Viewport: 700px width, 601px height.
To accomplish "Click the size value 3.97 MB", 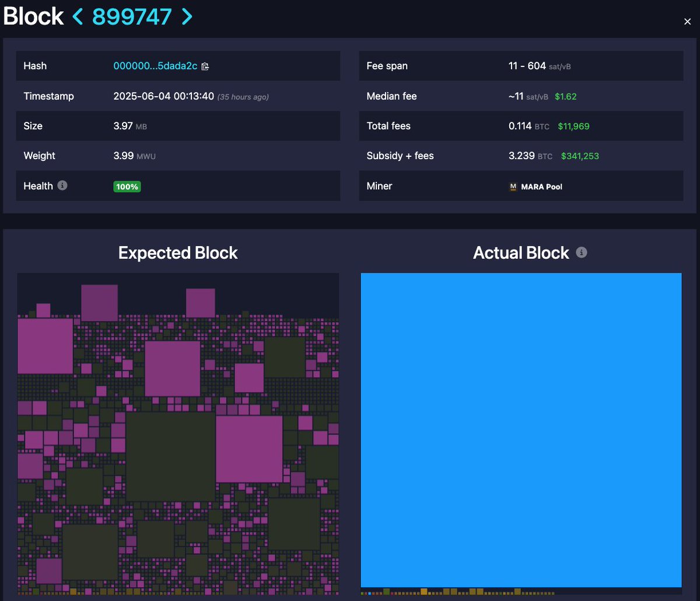I will [x=130, y=126].
